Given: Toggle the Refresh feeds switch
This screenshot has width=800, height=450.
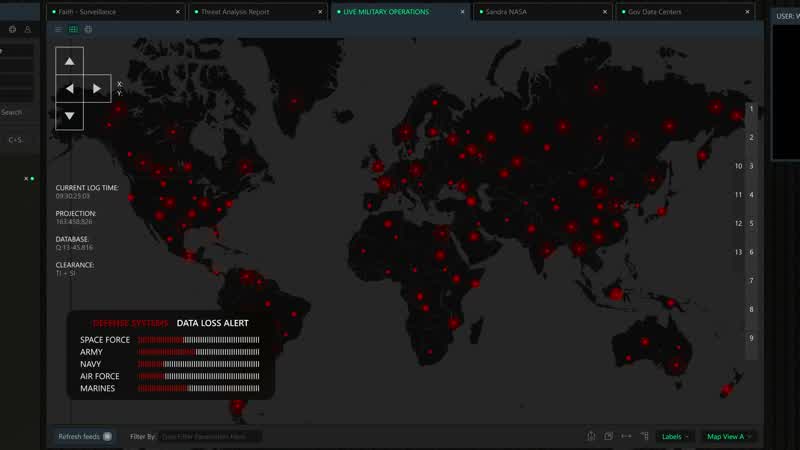Looking at the screenshot, I should (107, 436).
